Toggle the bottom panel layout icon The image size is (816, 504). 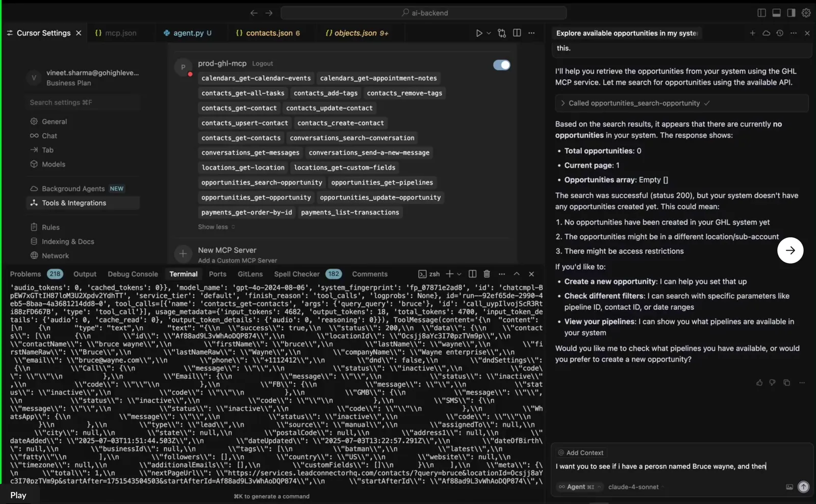[x=776, y=13]
